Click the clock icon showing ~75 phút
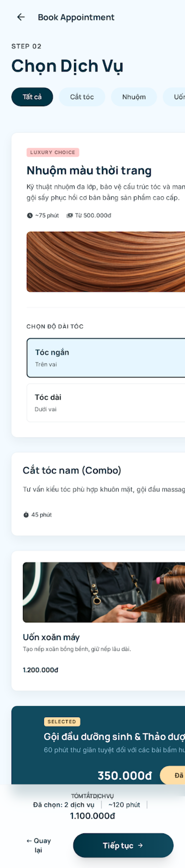The image size is (185, 868). pos(30,215)
